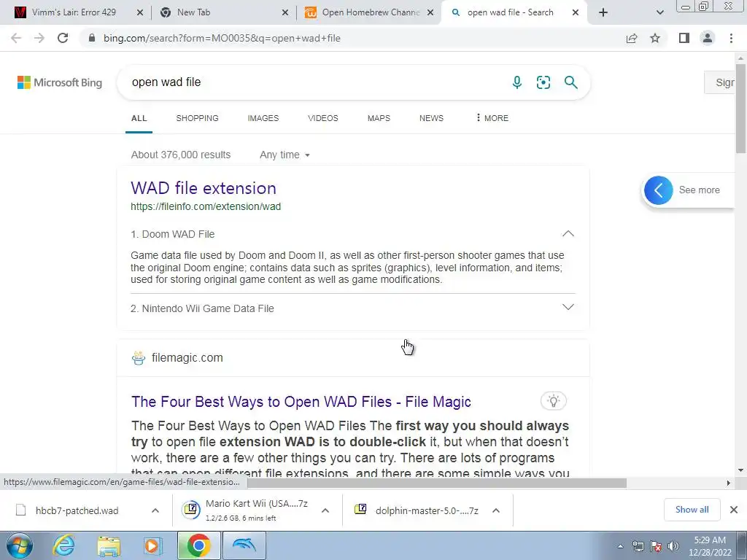Close the Open Homebrew Channel tab
The height and width of the screenshot is (560, 747).
click(x=430, y=13)
